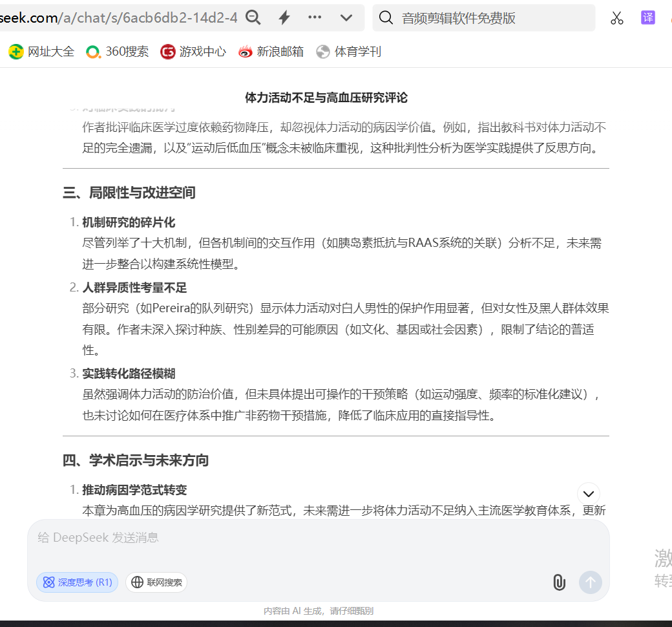This screenshot has width=672, height=627.
Task: Click the paperclip attach file icon
Action: coord(559,582)
